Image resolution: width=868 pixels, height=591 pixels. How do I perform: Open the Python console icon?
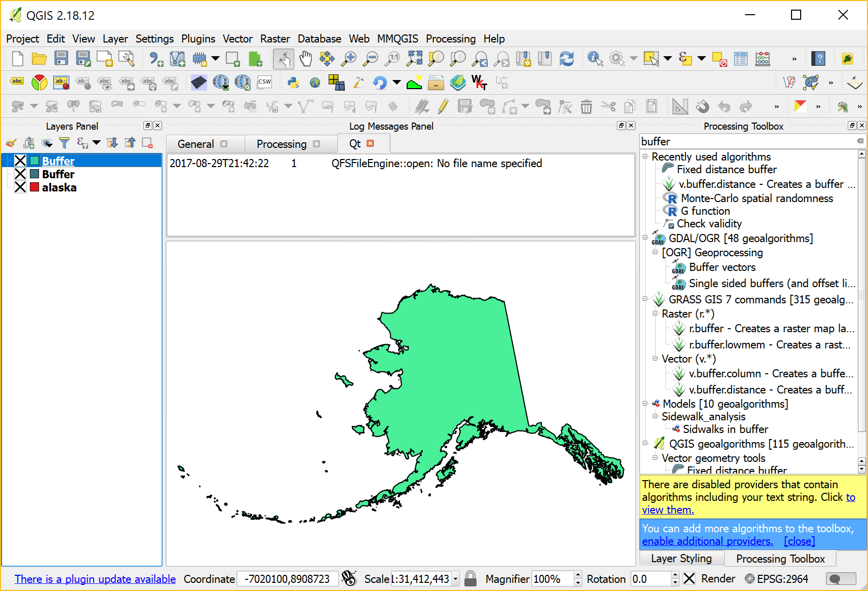pos(293,83)
